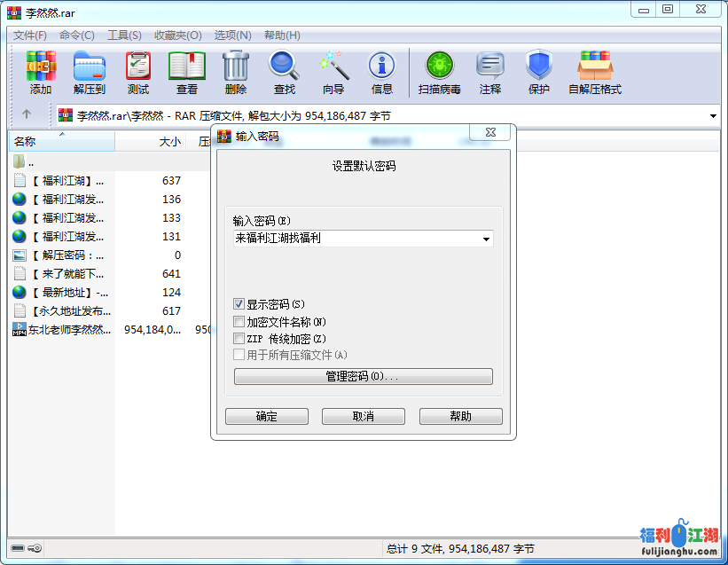Expand the password input dropdown arrow
728x565 pixels.
[x=486, y=239]
